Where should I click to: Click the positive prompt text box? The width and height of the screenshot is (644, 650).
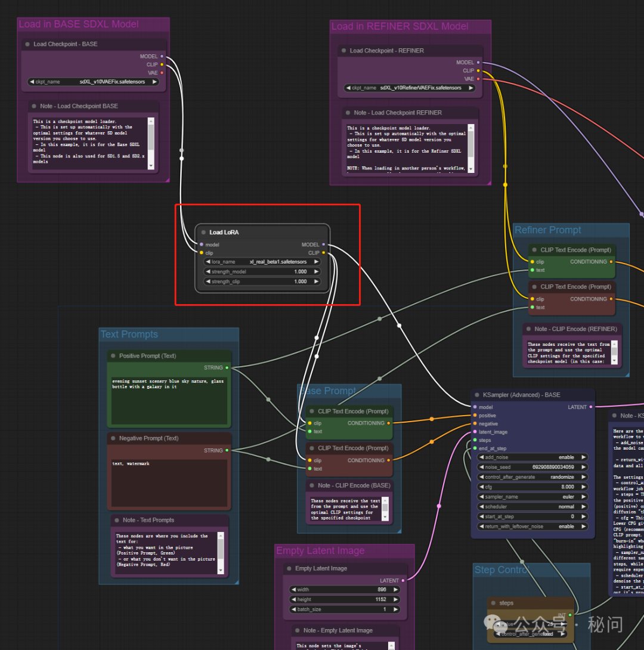169,400
